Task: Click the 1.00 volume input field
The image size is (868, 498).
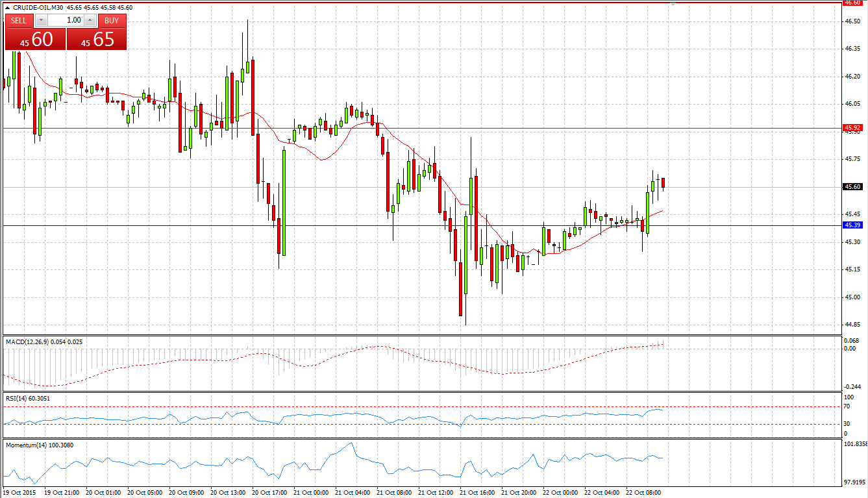Action: coord(66,20)
